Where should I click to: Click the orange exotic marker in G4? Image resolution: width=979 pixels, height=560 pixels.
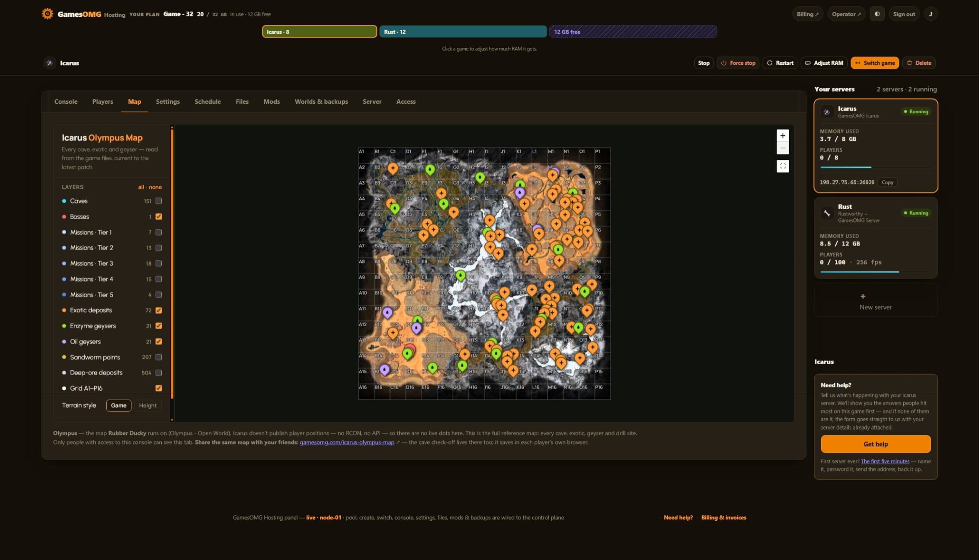coord(453,212)
